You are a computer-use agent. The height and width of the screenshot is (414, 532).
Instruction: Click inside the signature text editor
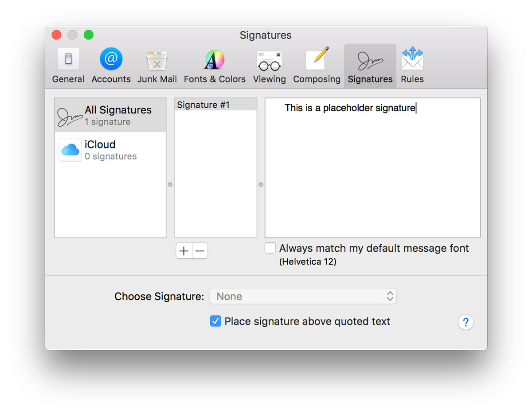372,173
